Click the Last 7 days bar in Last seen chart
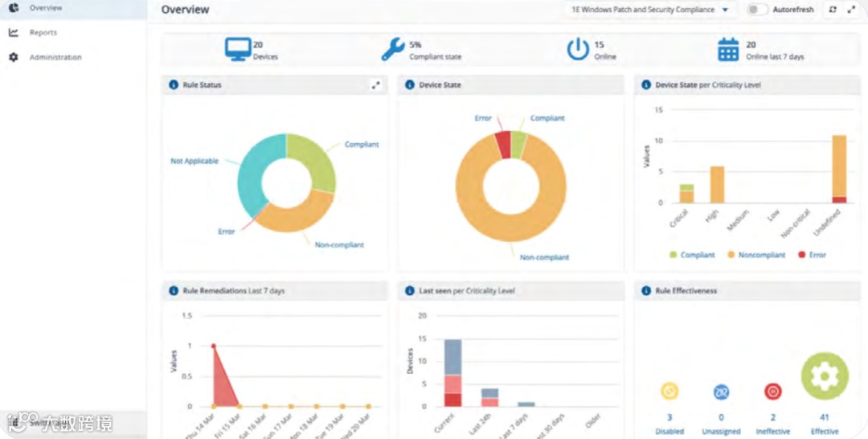Screen dimensions: 868x439 [526, 404]
